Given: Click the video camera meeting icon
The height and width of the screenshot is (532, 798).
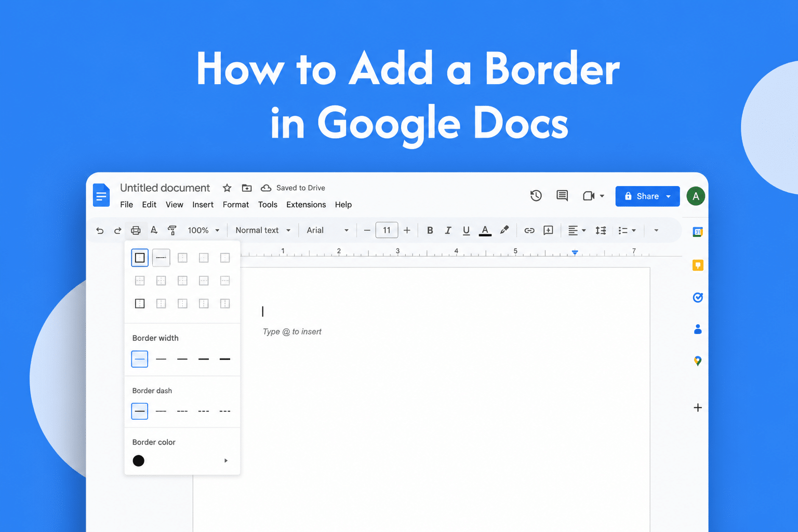Looking at the screenshot, I should 589,196.
